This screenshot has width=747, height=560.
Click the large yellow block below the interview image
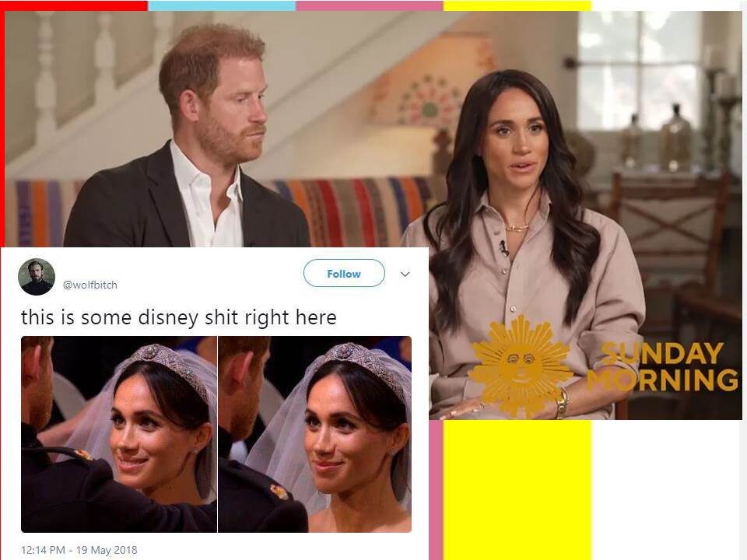pos(517,490)
